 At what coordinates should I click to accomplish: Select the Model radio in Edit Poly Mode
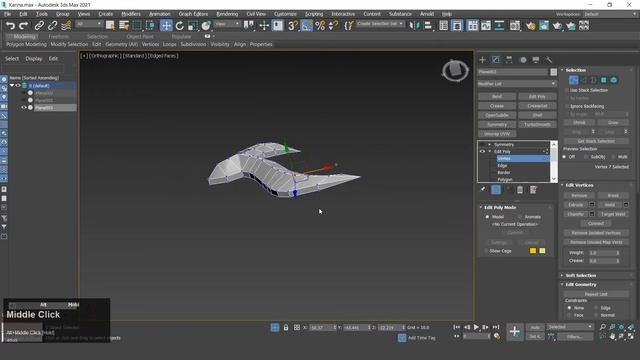click(x=487, y=217)
